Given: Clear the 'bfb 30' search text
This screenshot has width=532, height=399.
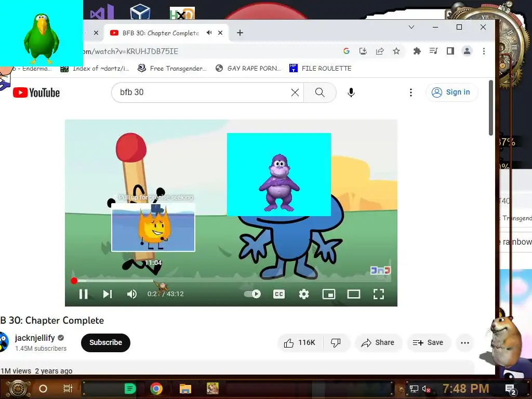Looking at the screenshot, I should (295, 92).
